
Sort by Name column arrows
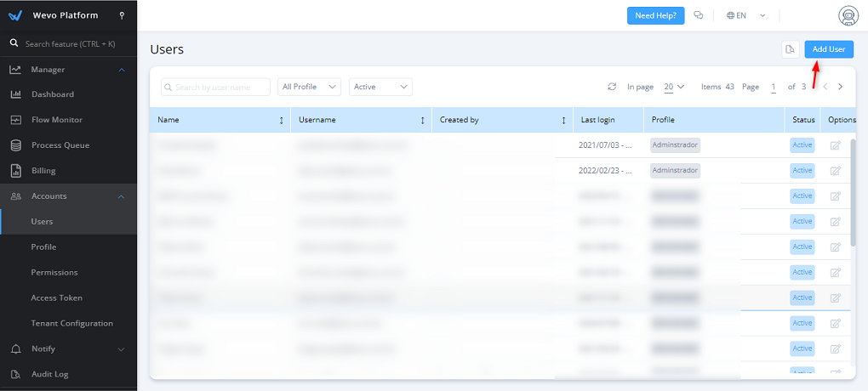pyautogui.click(x=281, y=120)
